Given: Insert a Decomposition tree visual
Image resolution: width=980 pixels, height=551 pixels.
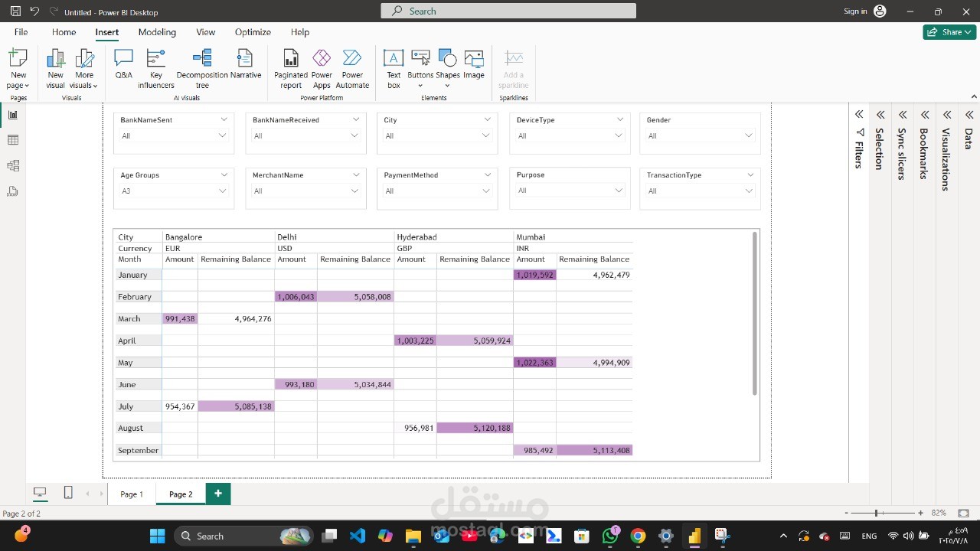Looking at the screenshot, I should point(202,69).
